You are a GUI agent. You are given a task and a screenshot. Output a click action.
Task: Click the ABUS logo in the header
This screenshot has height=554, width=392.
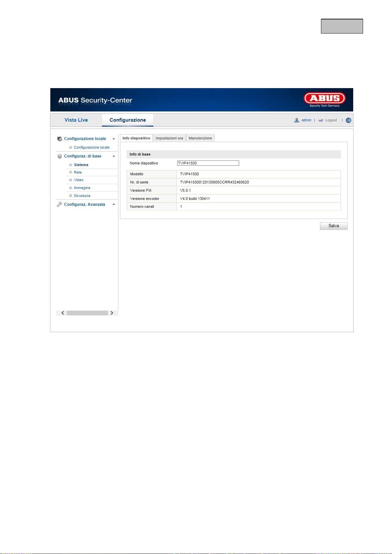324,99
